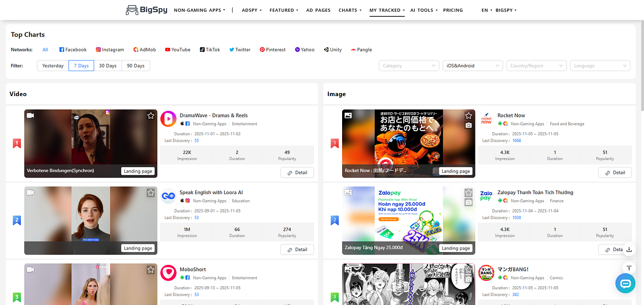Open the Zalopay image ad thumbnail
Screen dimensions: 644x305
408,221
